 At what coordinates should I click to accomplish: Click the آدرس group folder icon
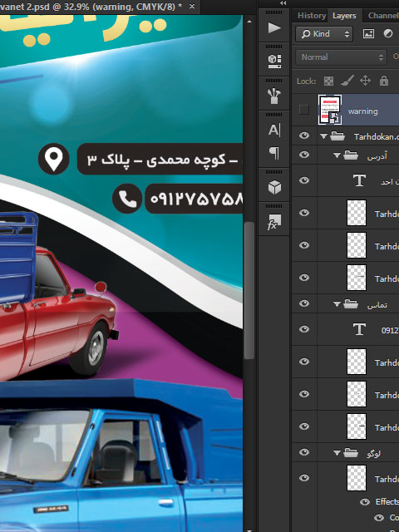pos(351,155)
